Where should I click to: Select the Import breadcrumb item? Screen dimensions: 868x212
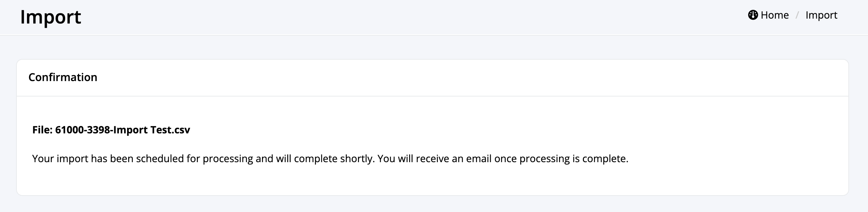pyautogui.click(x=821, y=15)
